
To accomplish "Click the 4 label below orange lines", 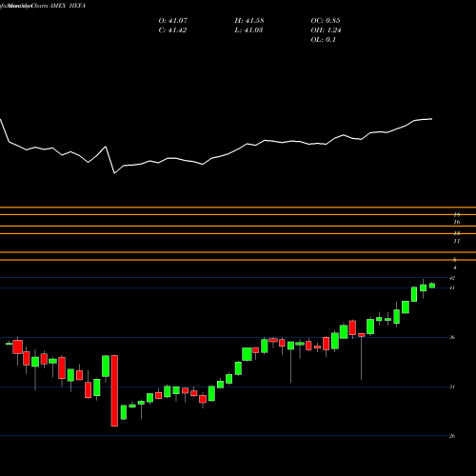I will click(x=455, y=268).
